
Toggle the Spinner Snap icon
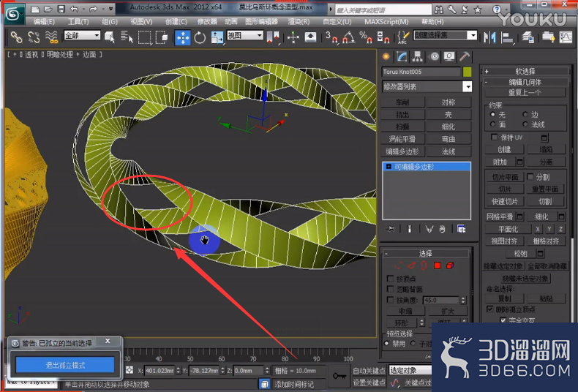tap(383, 37)
